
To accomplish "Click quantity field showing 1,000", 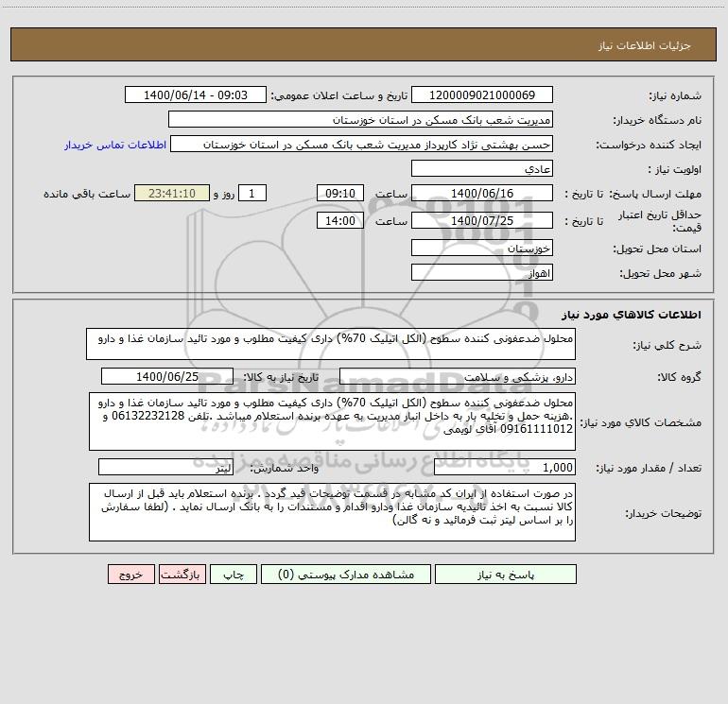I will tap(505, 468).
